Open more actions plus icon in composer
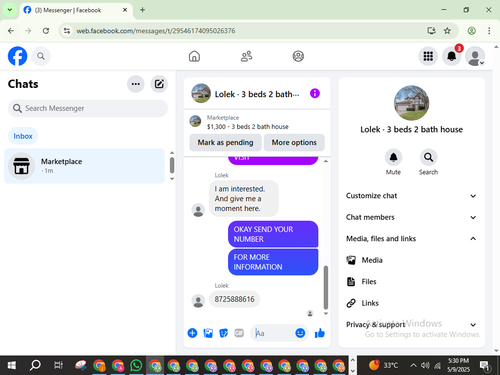This screenshot has width=500, height=375. (192, 333)
